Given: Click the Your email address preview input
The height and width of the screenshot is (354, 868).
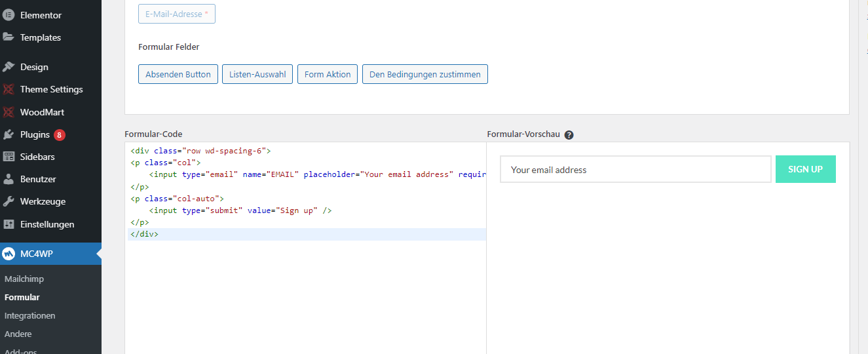Looking at the screenshot, I should click(x=635, y=170).
